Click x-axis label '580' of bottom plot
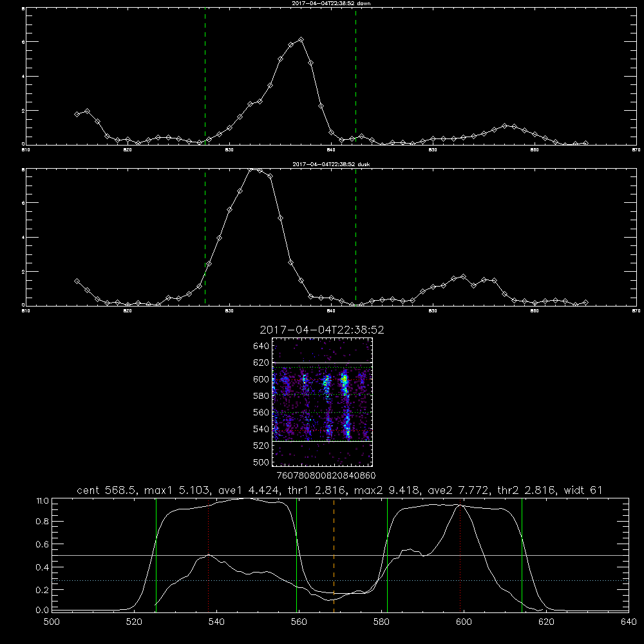 (x=381, y=622)
